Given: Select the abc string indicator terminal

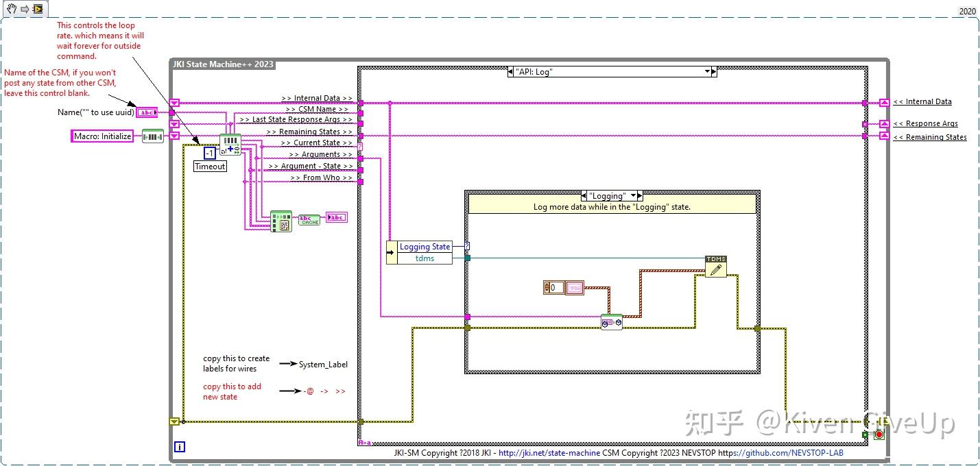Looking at the screenshot, I should pyautogui.click(x=336, y=218).
